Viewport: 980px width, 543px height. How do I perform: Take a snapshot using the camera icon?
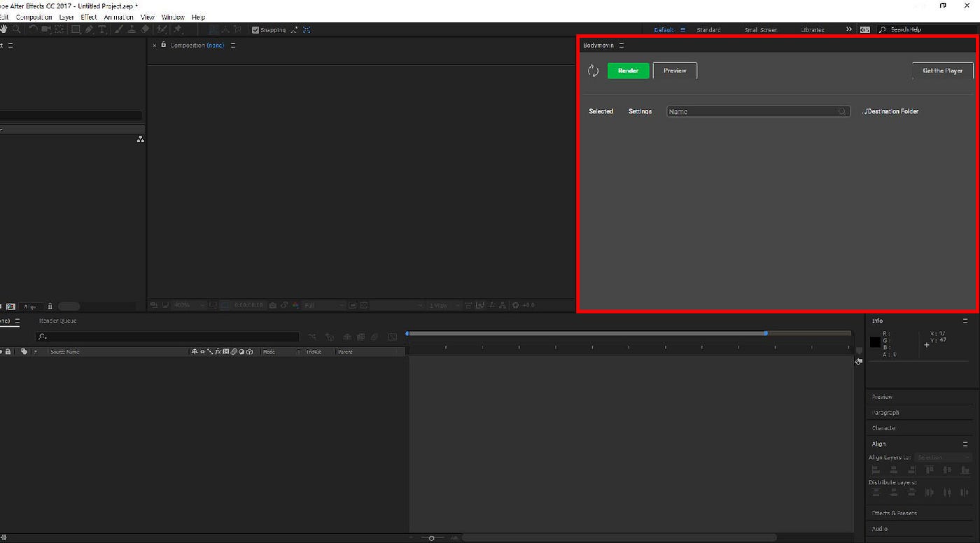tap(272, 305)
